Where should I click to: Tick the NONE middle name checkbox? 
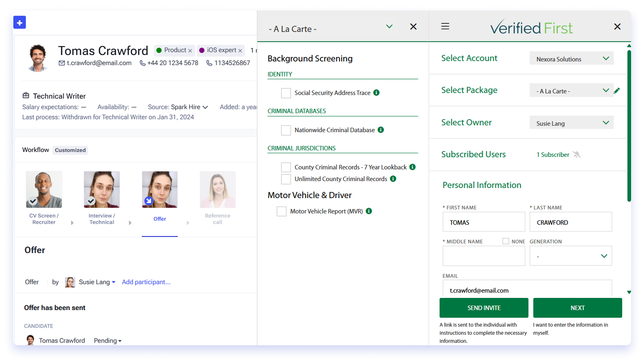(506, 241)
